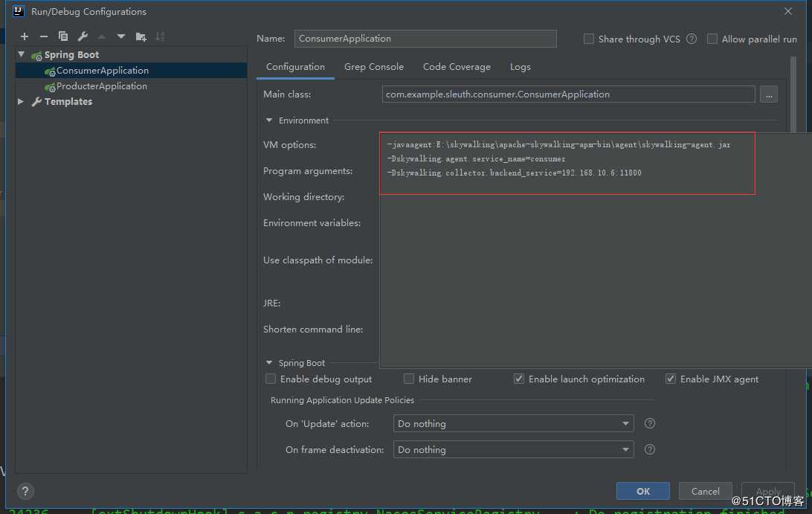812x514 pixels.
Task: Show help for On frame deactivation
Action: (649, 449)
